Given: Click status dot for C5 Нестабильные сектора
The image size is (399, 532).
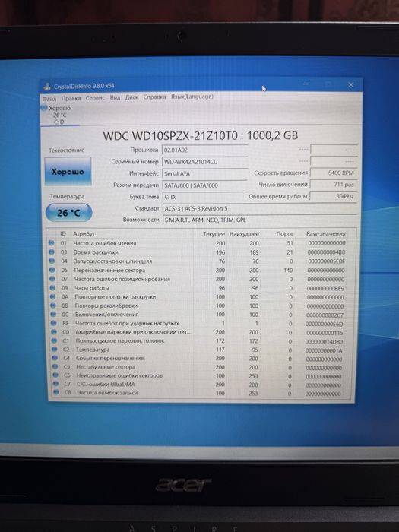Looking at the screenshot, I should (55, 366).
